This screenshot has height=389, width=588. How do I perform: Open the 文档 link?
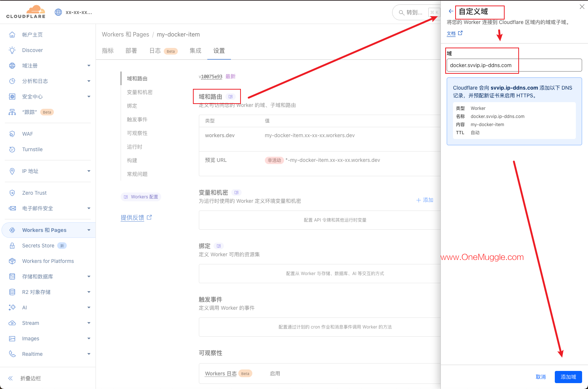coord(454,33)
